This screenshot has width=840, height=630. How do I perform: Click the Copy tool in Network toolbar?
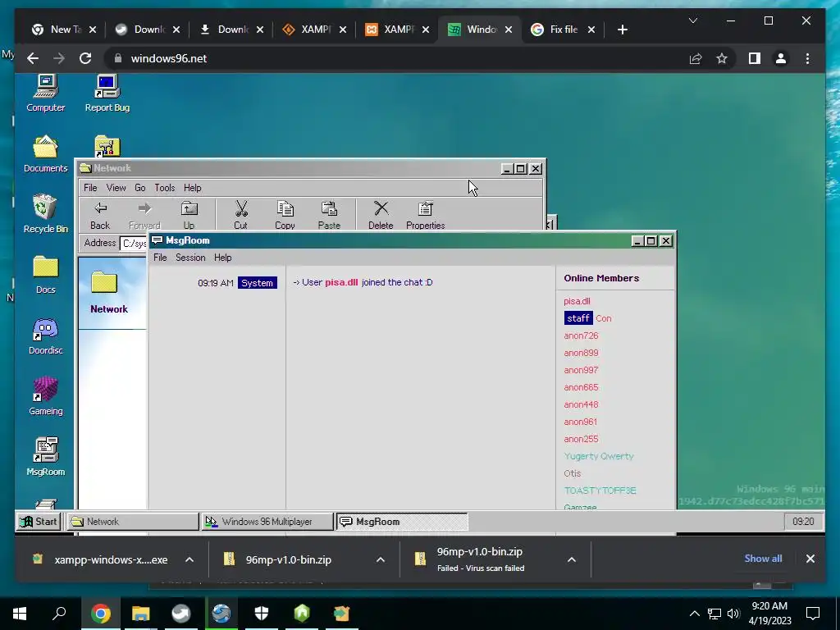coord(285,216)
